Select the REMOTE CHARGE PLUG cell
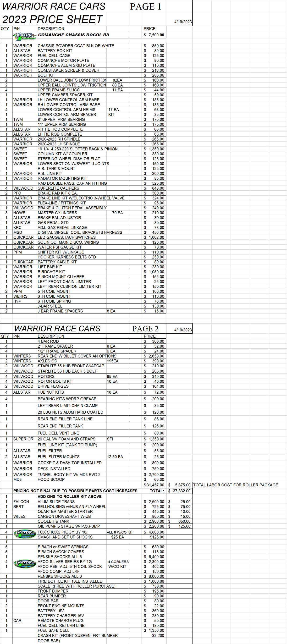The width and height of the screenshot is (287, 644). 61,621
